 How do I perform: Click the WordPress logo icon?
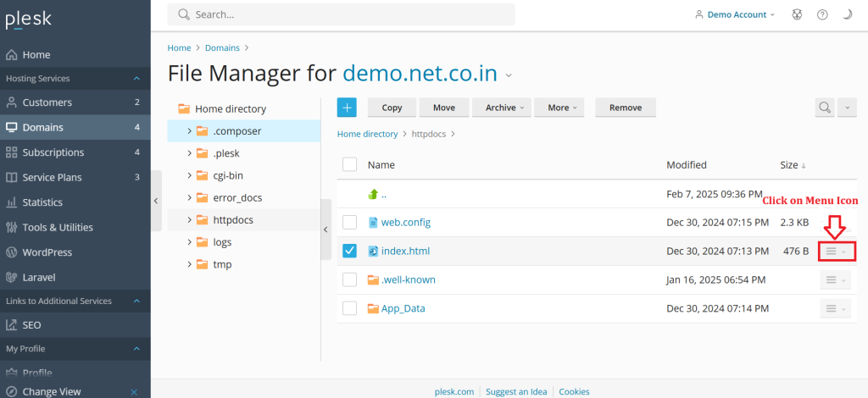[12, 252]
